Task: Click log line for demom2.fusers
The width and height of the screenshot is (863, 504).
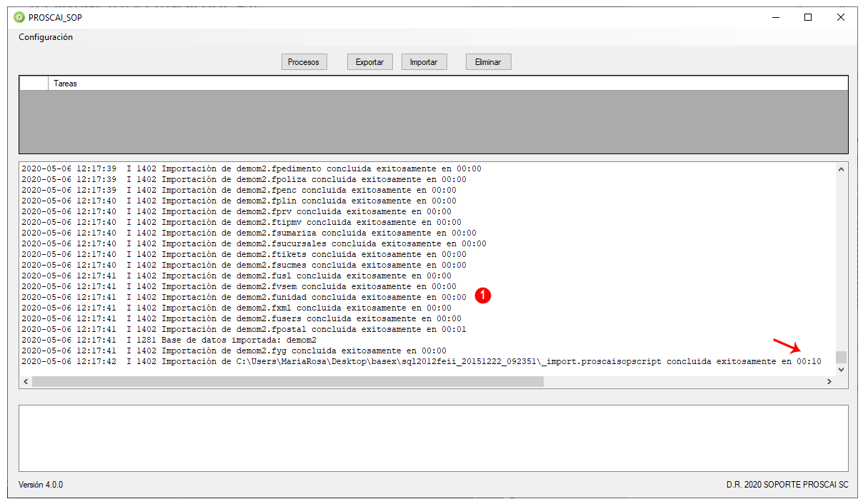Action: point(241,319)
